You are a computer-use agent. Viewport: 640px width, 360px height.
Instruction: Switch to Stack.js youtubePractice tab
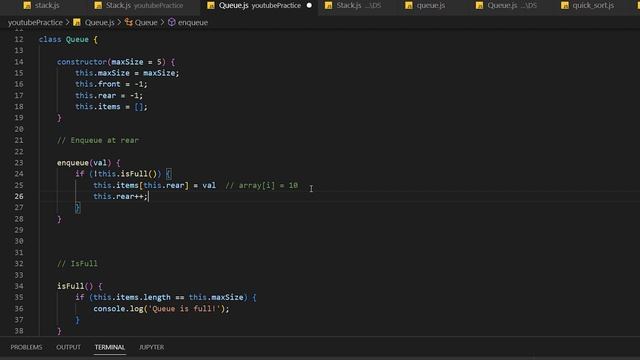[x=139, y=6]
